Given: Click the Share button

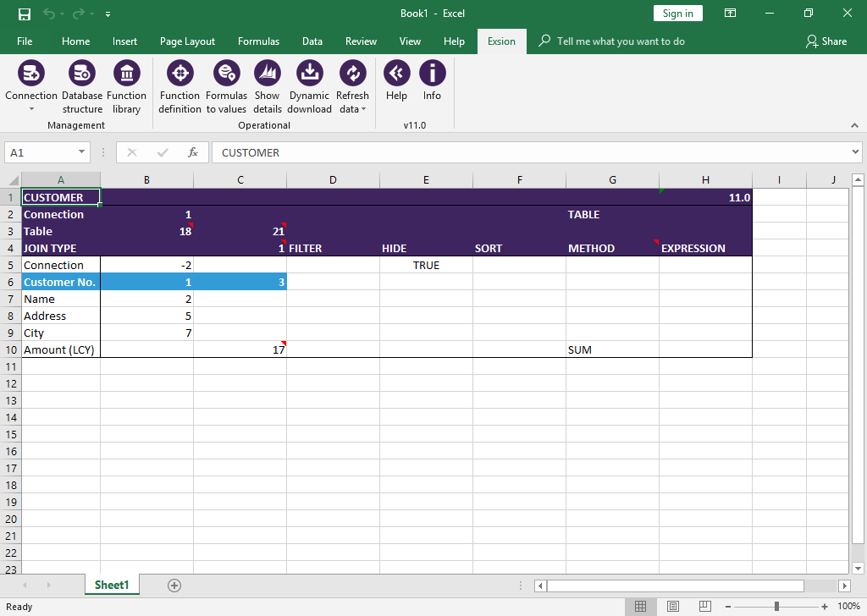Looking at the screenshot, I should point(826,41).
